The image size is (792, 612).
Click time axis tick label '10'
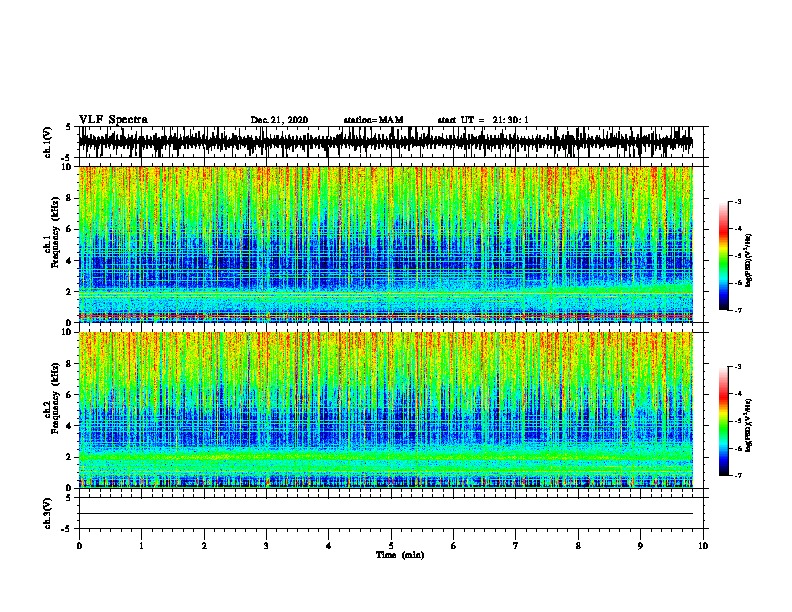click(703, 546)
